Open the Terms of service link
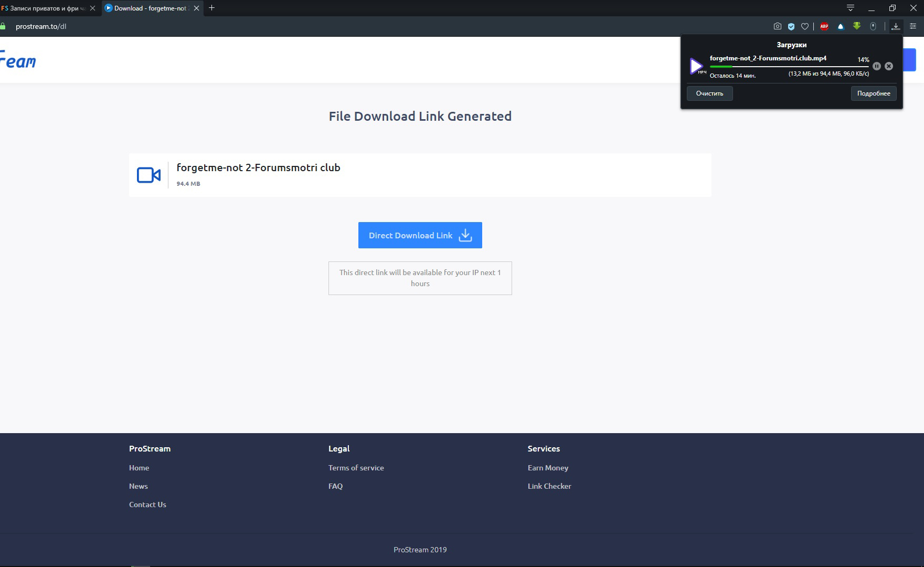The height and width of the screenshot is (567, 924). pos(356,468)
